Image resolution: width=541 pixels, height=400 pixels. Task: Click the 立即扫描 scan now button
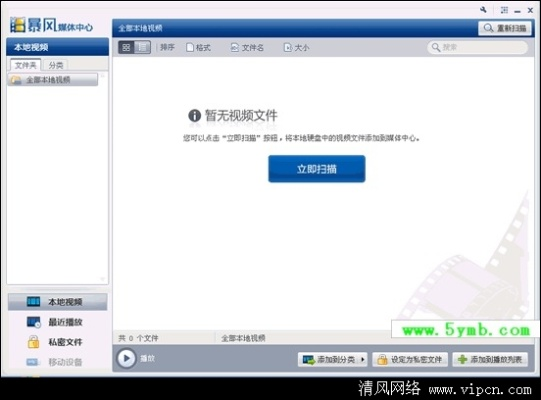tap(317, 169)
